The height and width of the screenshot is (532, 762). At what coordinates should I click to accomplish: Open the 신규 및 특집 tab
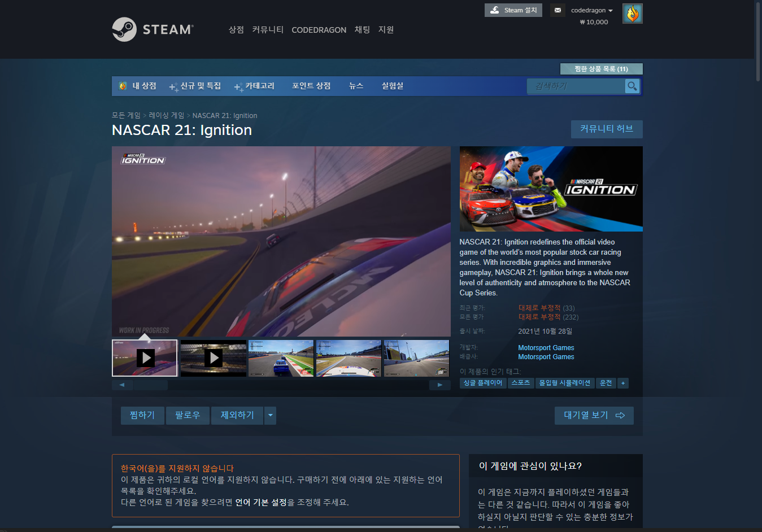click(195, 86)
